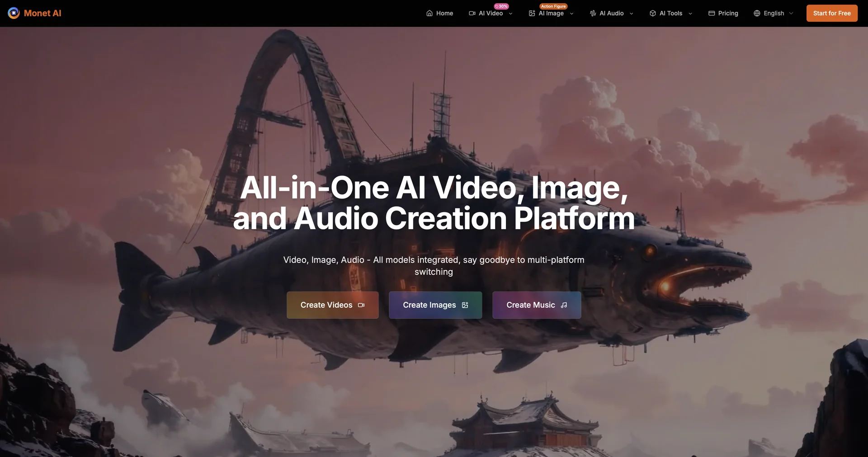
Task: Open the AI Image menu
Action: [551, 13]
